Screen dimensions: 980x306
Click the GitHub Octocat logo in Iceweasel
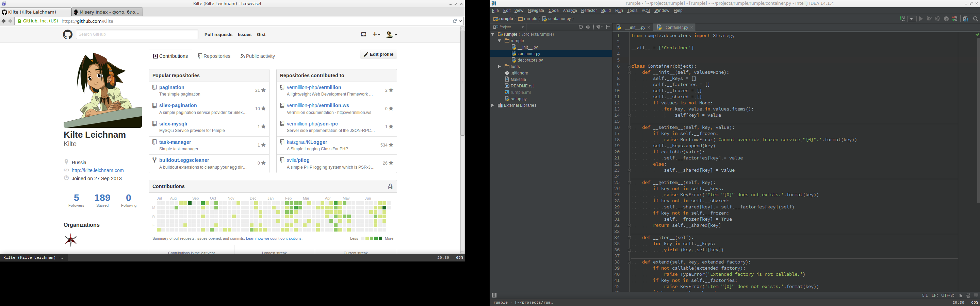(x=68, y=35)
